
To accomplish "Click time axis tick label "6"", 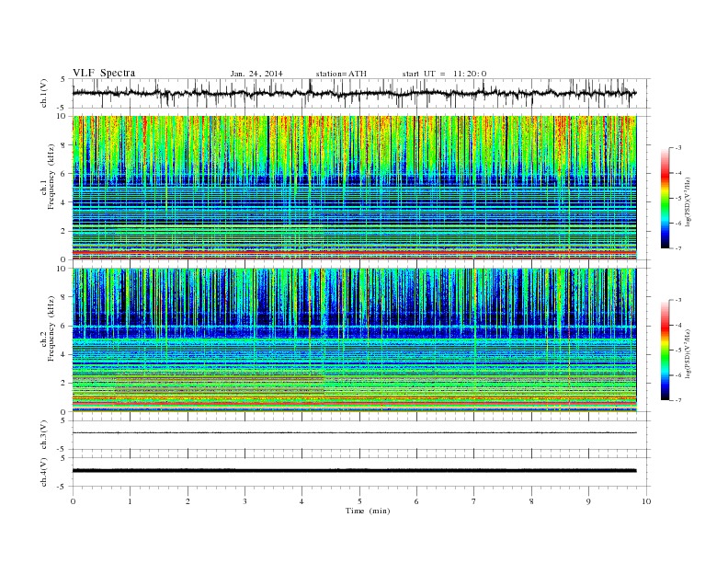I will tap(416, 501).
